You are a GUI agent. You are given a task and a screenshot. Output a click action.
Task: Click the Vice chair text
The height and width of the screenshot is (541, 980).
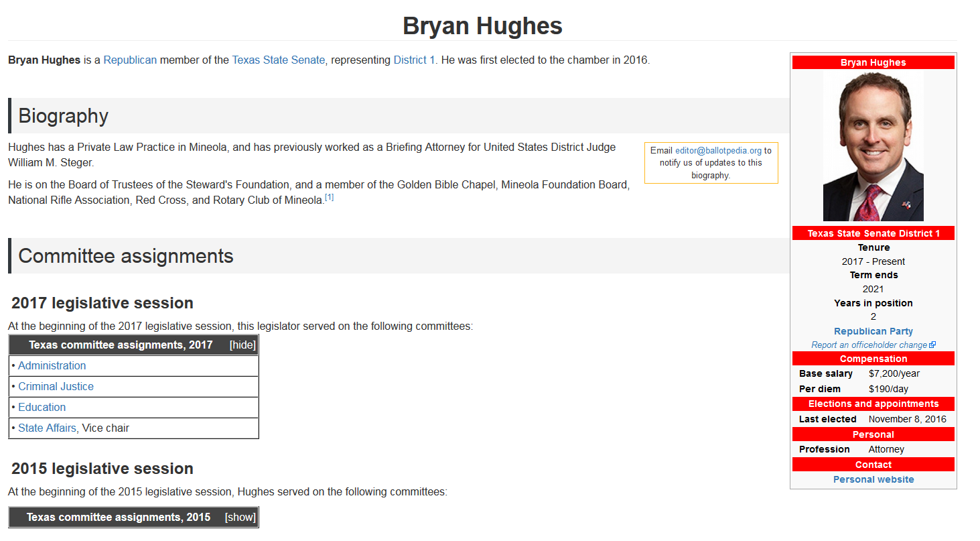point(106,428)
